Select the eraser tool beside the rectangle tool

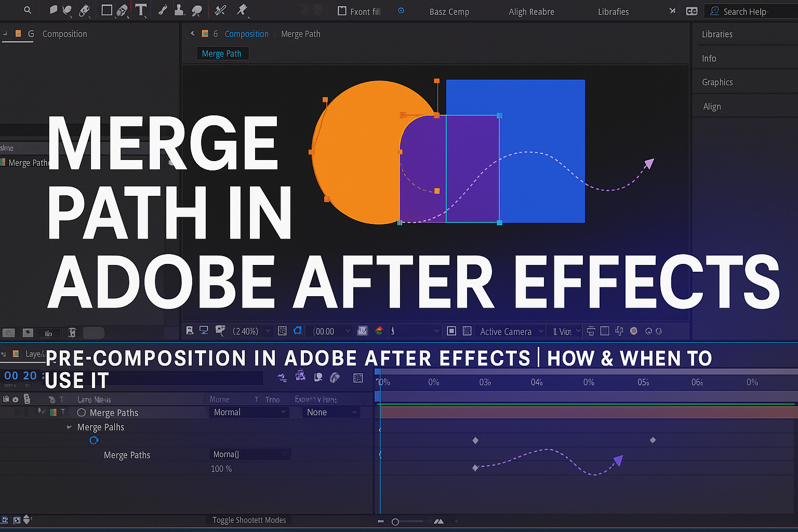[x=123, y=10]
